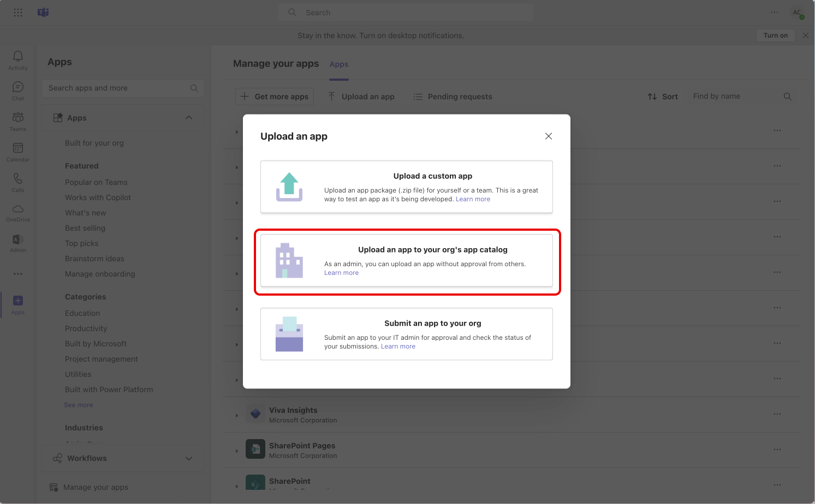Click the search magnifier in Search apps box
The height and width of the screenshot is (504, 815).
[x=194, y=88]
